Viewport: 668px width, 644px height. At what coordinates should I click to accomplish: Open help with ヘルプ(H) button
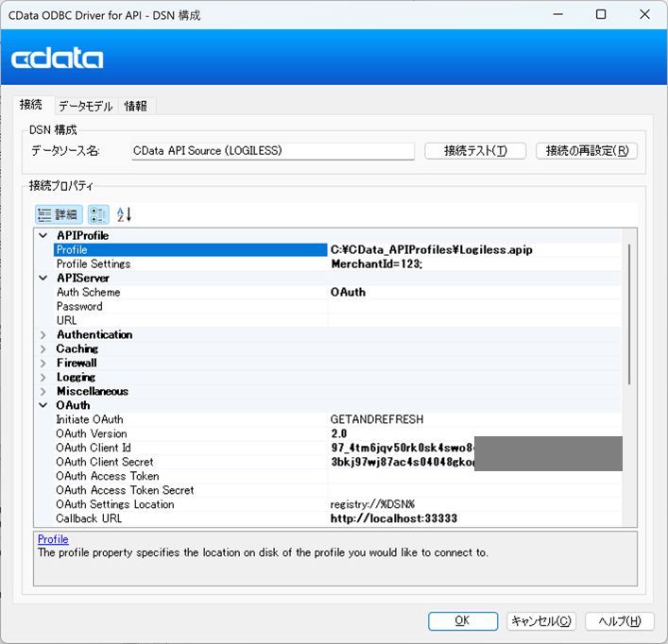click(x=620, y=621)
